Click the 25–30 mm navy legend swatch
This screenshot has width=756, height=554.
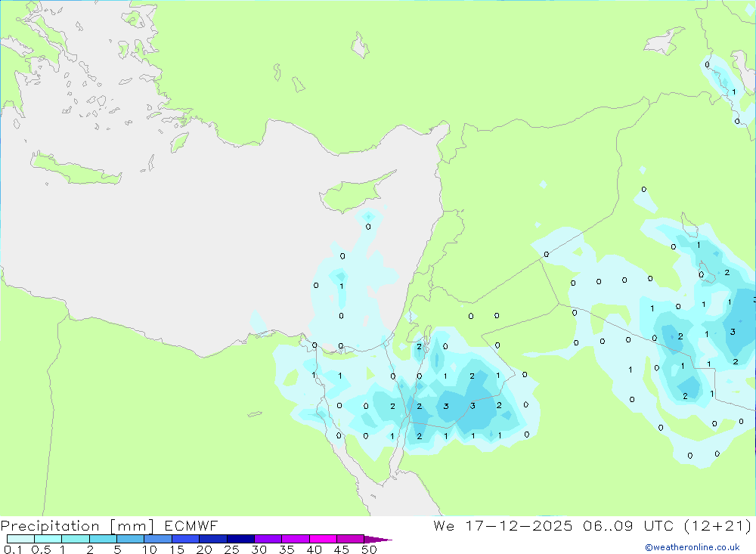(x=240, y=539)
